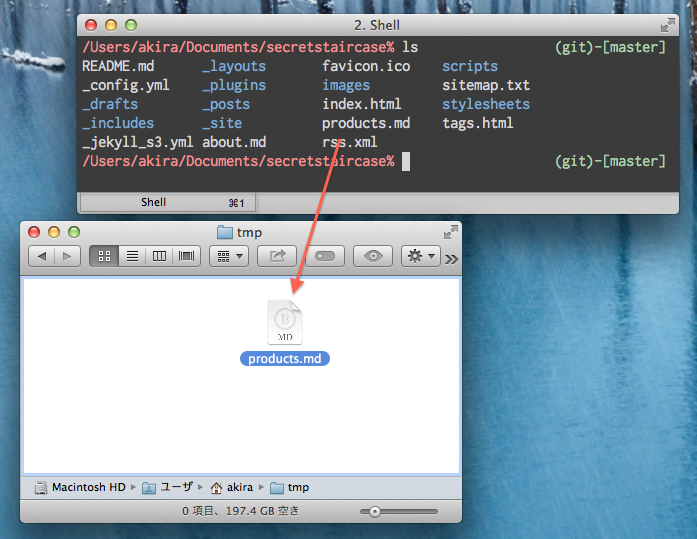
Task: Click _site in terminal listing
Action: click(222, 123)
